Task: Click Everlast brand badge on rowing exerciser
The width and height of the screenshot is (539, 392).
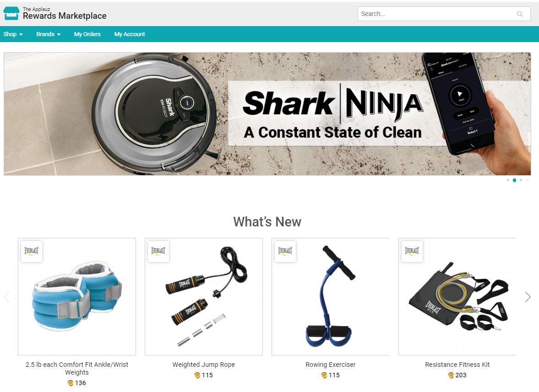Action: [x=285, y=252]
